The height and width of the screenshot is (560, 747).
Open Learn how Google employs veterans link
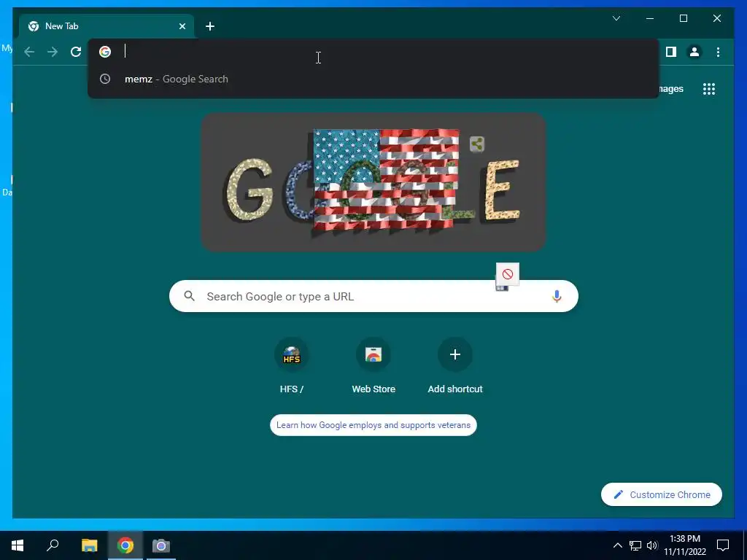[x=373, y=425]
